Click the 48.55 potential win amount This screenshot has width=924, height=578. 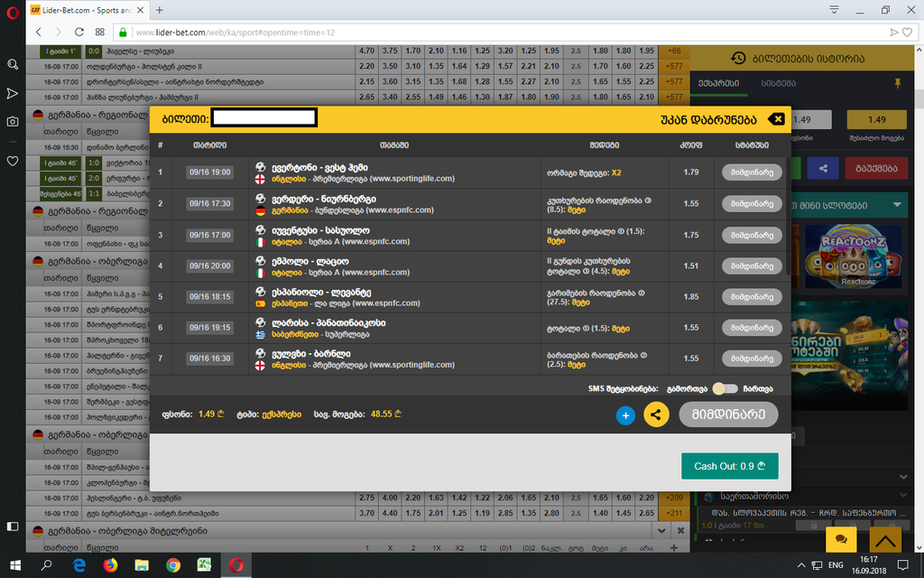[386, 414]
